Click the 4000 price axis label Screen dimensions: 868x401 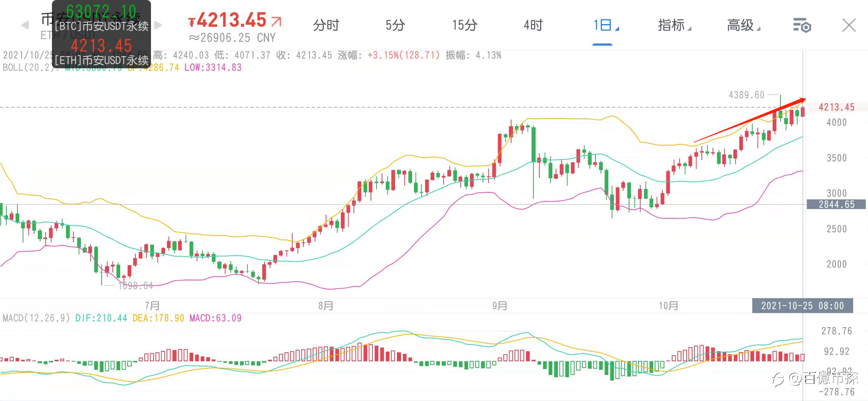[x=836, y=123]
